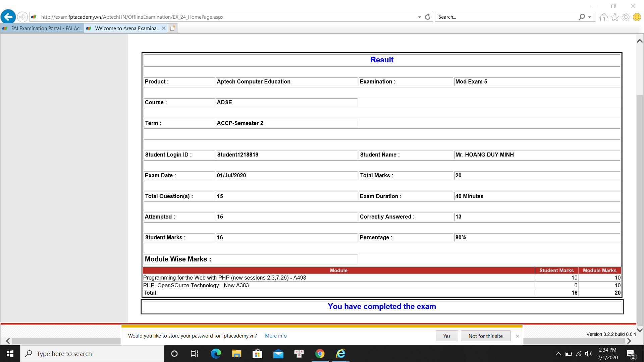Select PHP_OpenSOurce Technology row
Viewport: 644px width, 362px height.
click(382, 285)
